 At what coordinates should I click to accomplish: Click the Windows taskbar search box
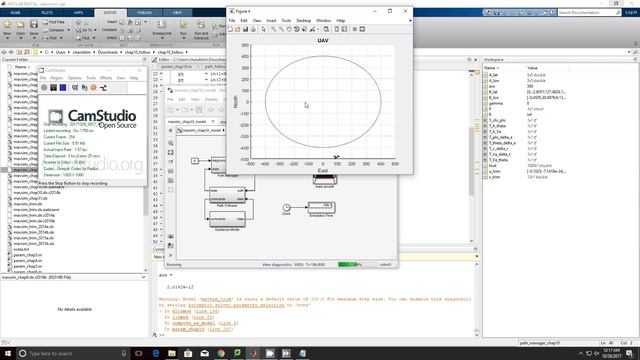pos(73,353)
